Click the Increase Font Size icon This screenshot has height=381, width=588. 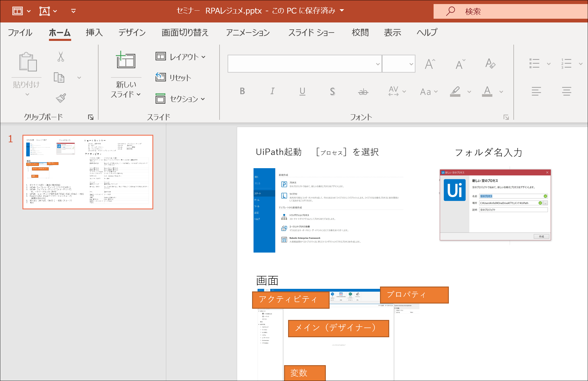click(430, 64)
